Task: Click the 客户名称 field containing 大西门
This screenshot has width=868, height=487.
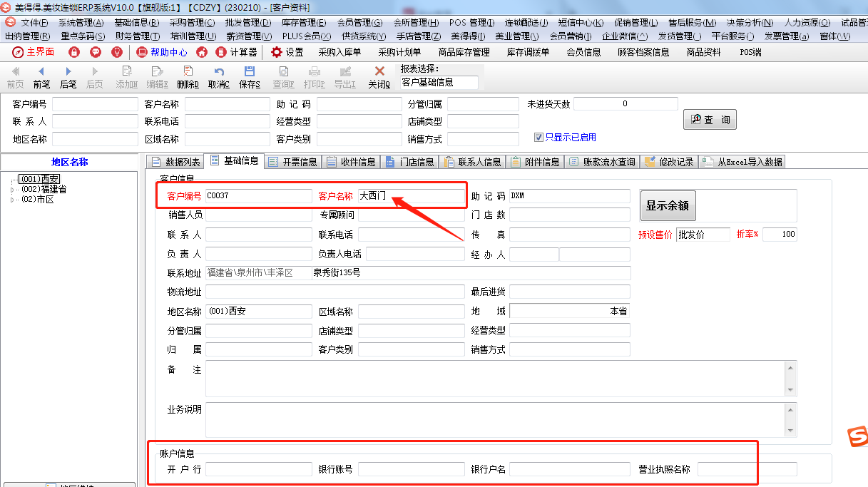Action: pyautogui.click(x=411, y=195)
